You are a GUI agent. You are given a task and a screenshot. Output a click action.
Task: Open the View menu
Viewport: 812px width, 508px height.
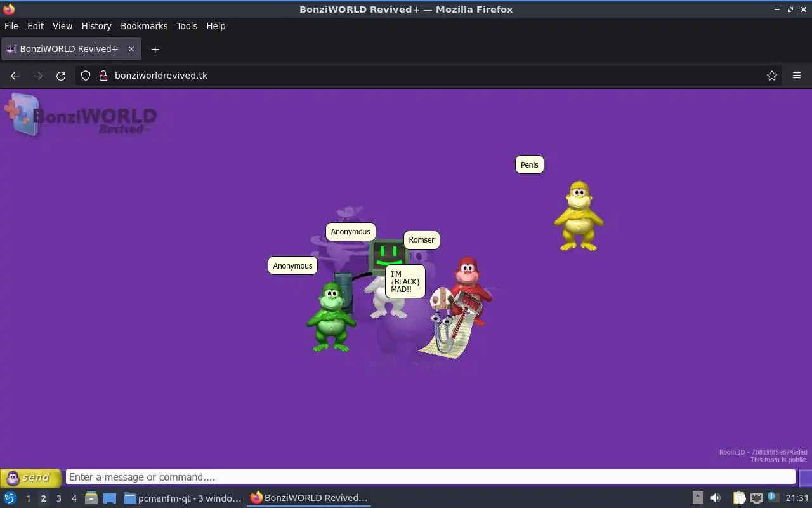(62, 26)
